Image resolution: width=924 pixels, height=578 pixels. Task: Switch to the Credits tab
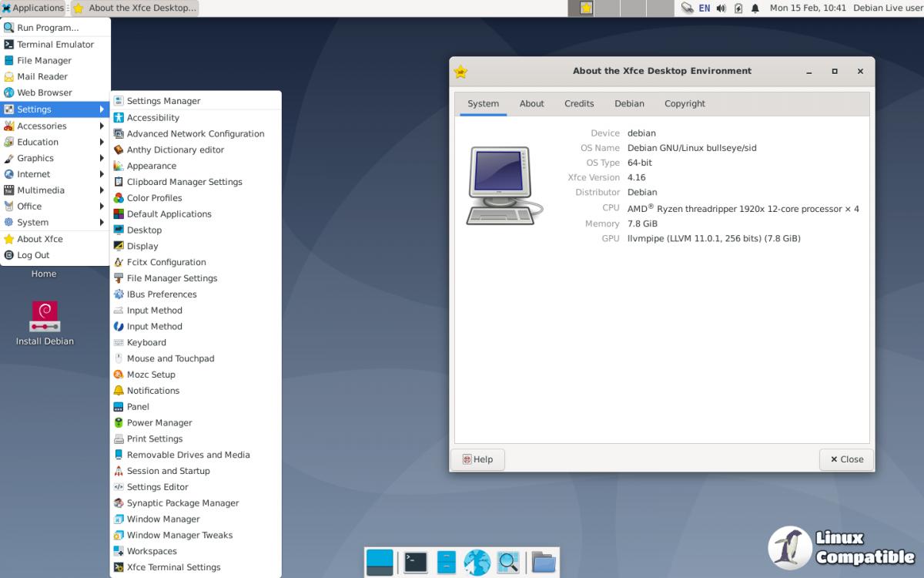579,104
